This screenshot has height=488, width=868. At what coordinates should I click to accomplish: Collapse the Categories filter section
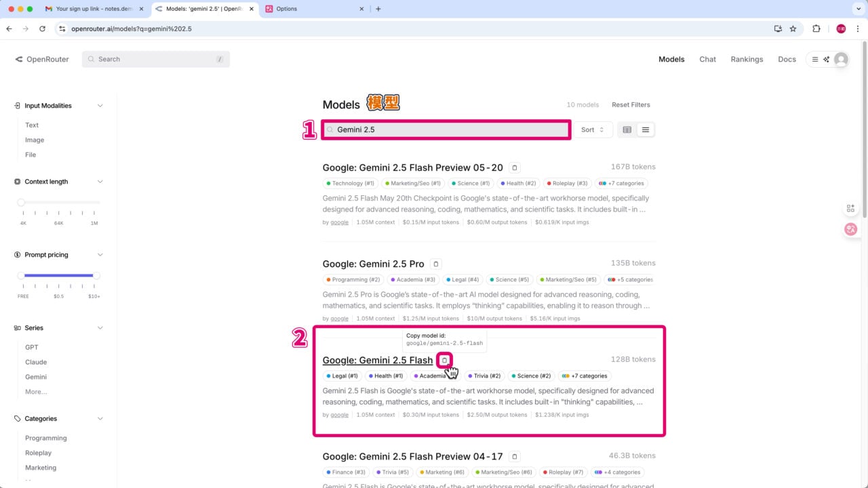pyautogui.click(x=100, y=419)
